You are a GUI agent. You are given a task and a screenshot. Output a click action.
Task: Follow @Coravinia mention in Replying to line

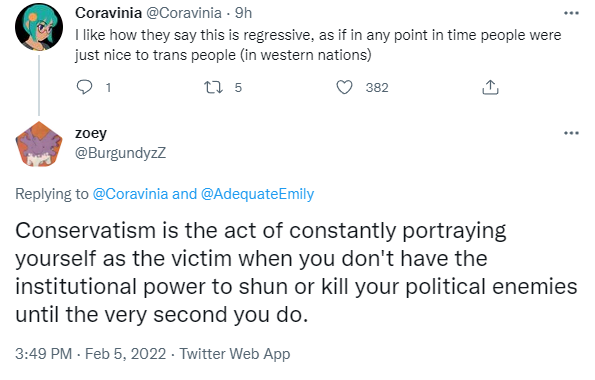click(130, 194)
